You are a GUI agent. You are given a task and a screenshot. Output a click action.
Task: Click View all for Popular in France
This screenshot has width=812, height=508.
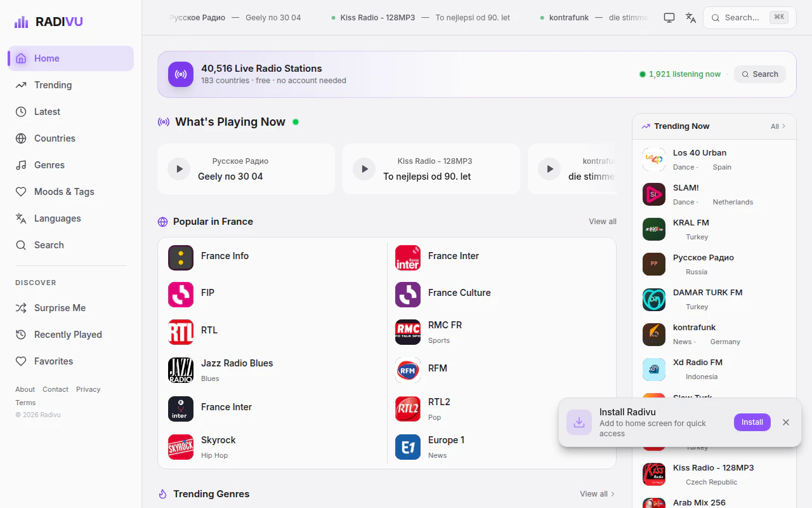603,222
